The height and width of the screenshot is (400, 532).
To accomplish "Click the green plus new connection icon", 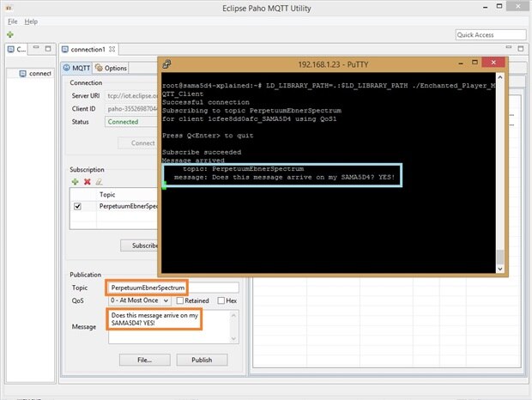I will (x=9, y=34).
